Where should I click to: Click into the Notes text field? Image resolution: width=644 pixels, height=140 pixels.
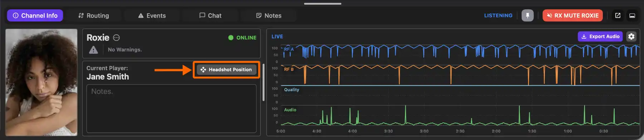[x=171, y=108]
